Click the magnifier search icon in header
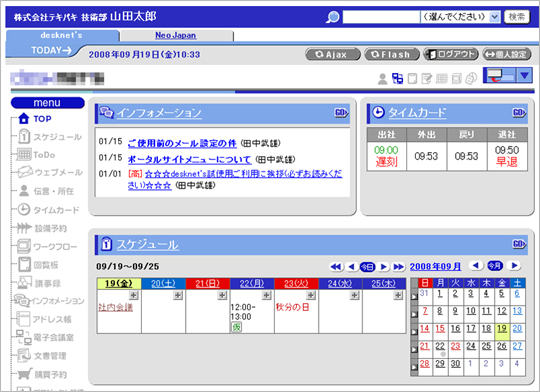The height and width of the screenshot is (392, 540). pos(333,17)
